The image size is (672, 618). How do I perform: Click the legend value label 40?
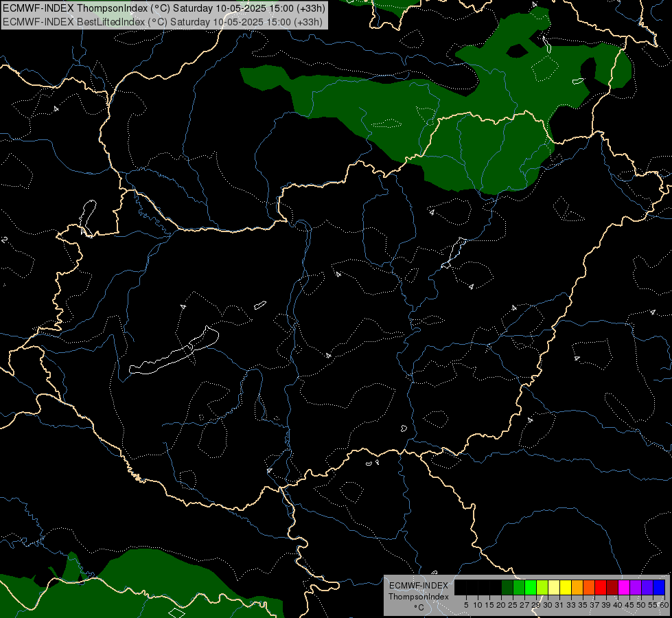pos(618,605)
